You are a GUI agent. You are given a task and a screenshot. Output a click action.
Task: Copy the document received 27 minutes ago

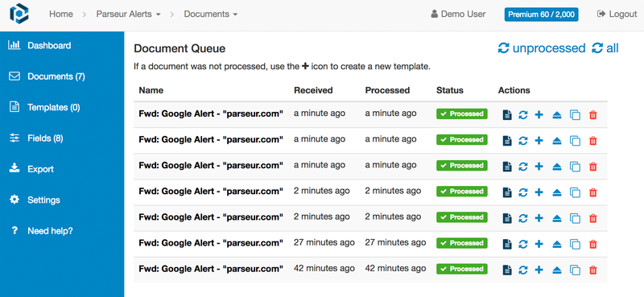coord(575,245)
